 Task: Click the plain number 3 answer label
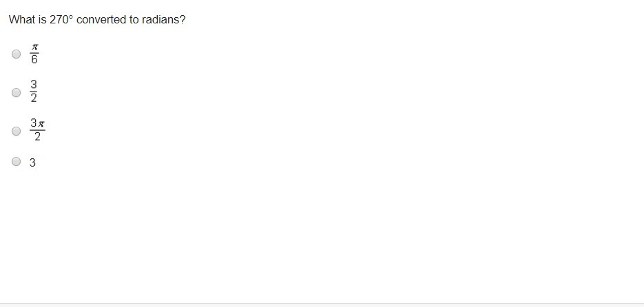click(32, 163)
